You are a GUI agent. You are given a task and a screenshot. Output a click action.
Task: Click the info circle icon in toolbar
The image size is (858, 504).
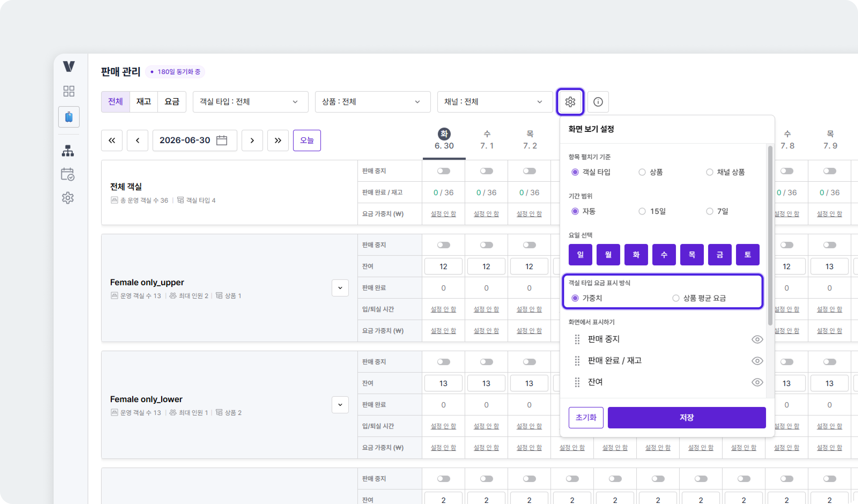pyautogui.click(x=598, y=102)
